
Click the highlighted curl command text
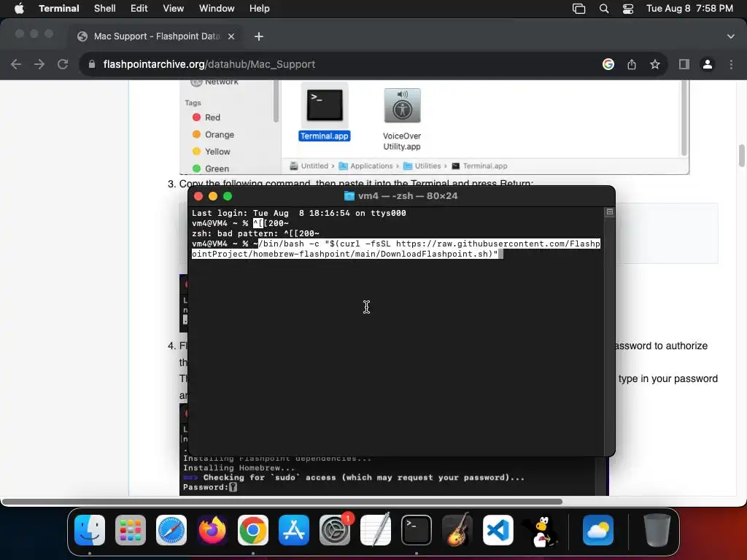[x=396, y=249]
